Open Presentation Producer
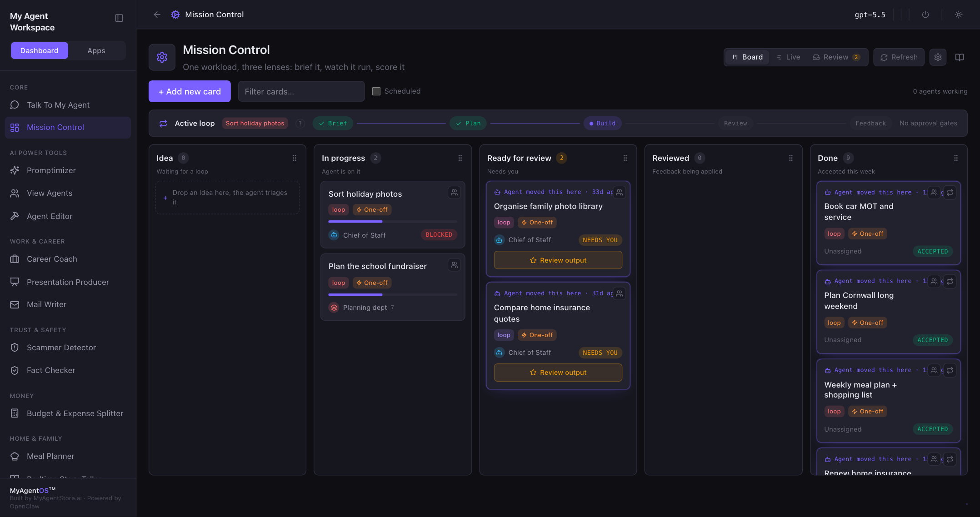Screen dimensions: 980x517 coord(68,282)
